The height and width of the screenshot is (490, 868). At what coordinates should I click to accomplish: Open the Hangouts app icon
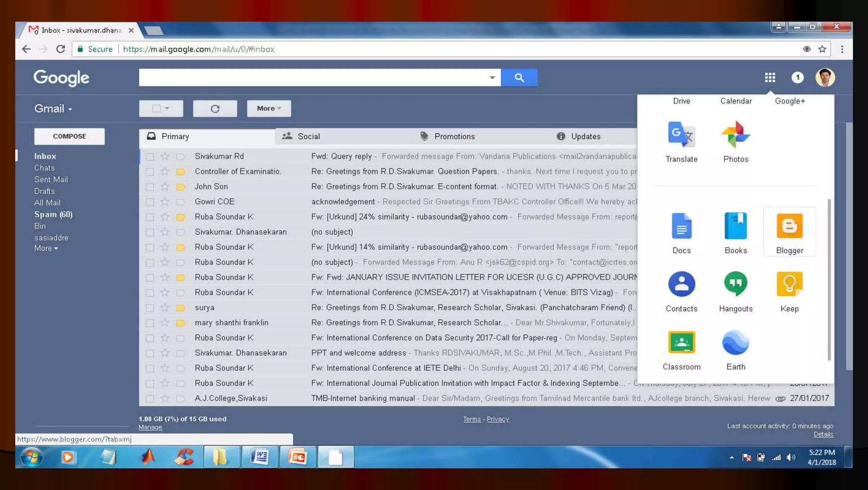tap(735, 284)
